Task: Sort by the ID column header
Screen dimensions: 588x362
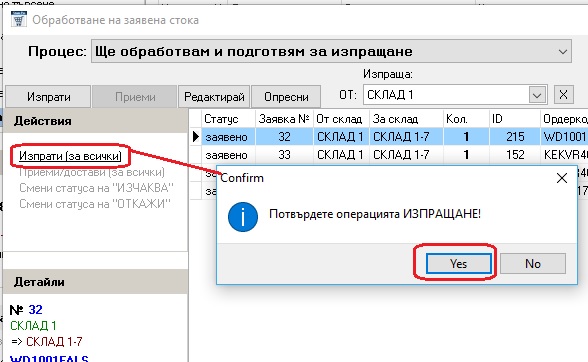Action: click(x=514, y=119)
